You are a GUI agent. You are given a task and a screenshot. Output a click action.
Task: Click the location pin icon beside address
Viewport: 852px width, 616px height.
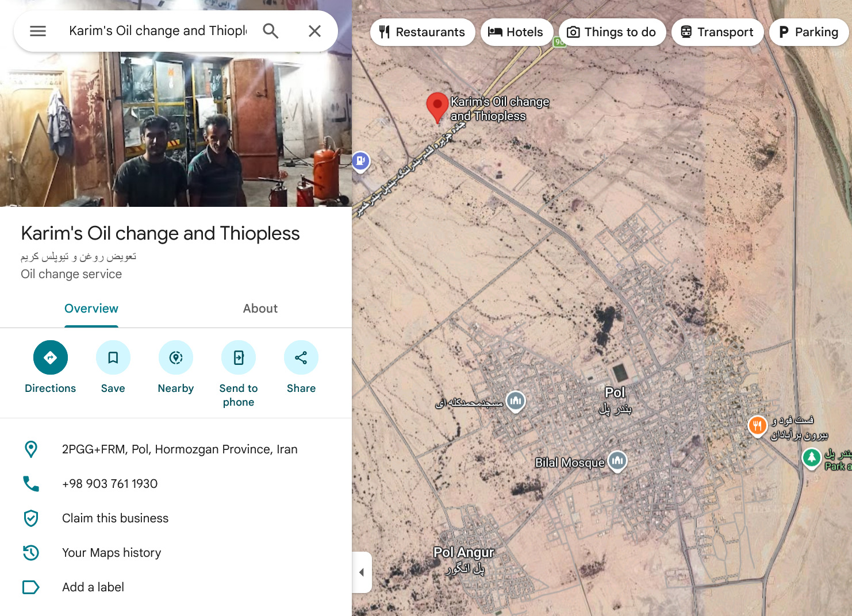[x=31, y=449]
